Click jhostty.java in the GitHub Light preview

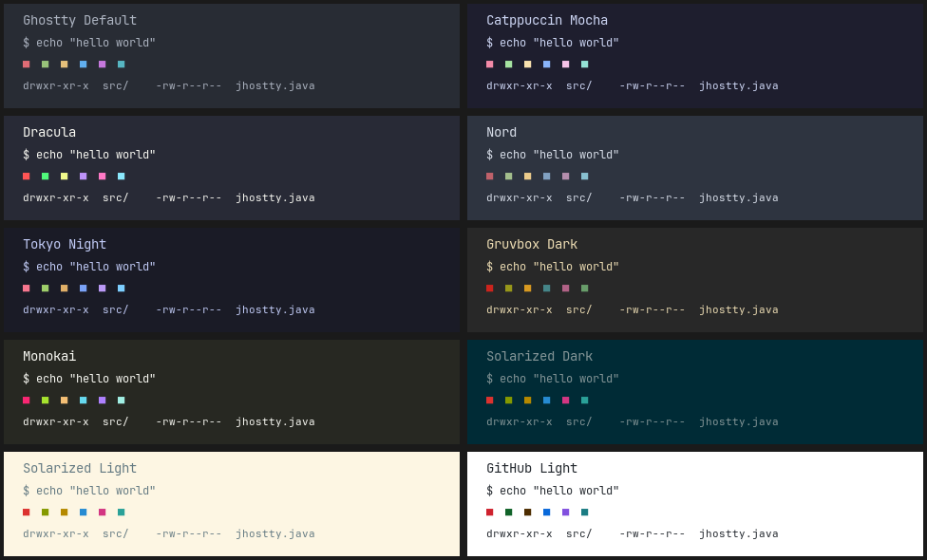click(x=739, y=534)
